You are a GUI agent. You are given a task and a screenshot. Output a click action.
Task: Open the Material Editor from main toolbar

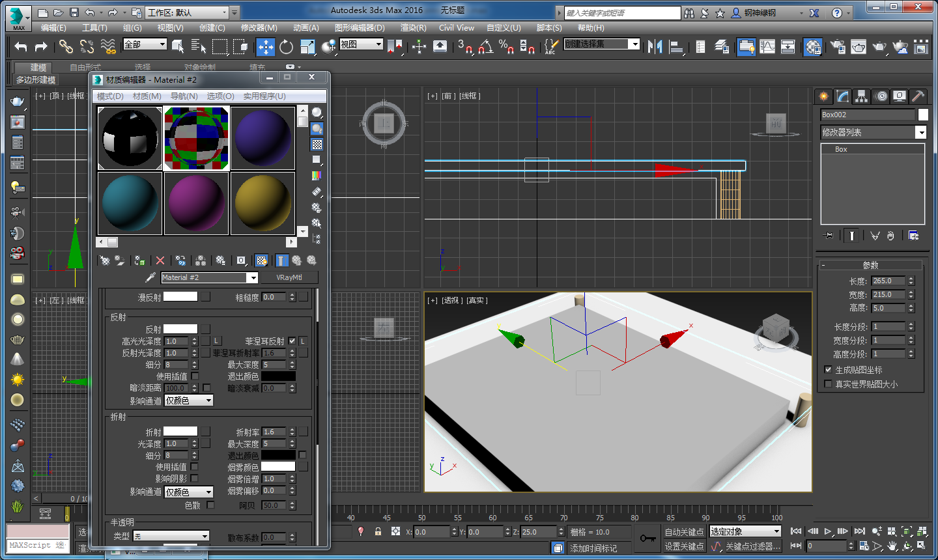coord(813,46)
